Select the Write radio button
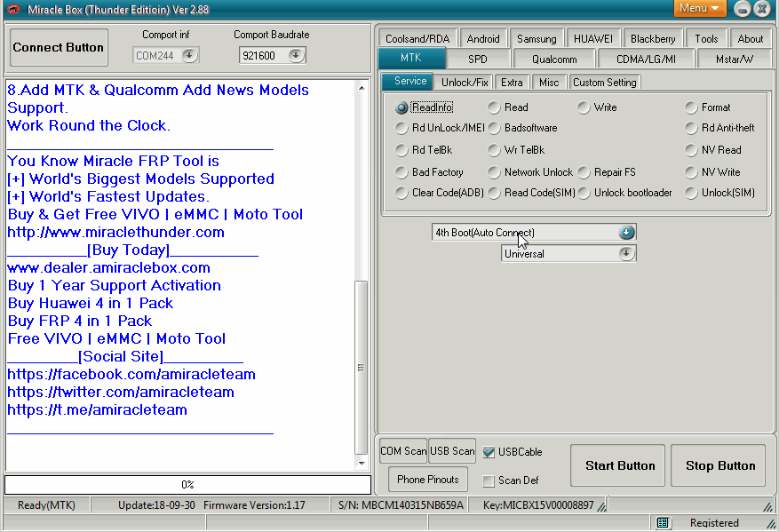 coord(584,107)
